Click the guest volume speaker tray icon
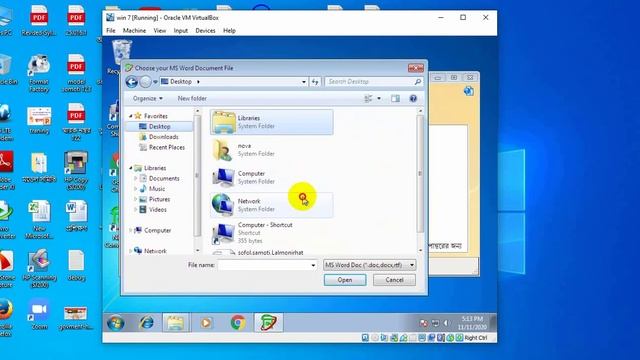 tap(446, 323)
